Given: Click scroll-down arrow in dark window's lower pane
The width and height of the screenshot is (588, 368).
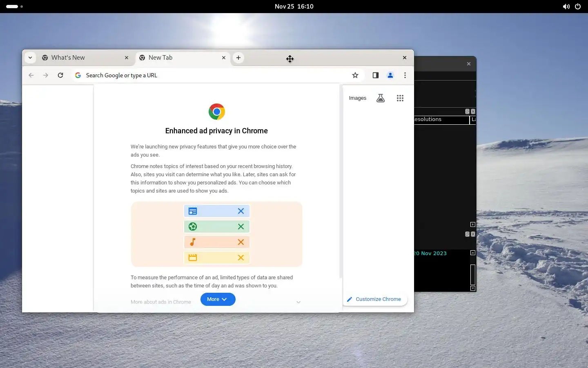Looking at the screenshot, I should (473, 288).
